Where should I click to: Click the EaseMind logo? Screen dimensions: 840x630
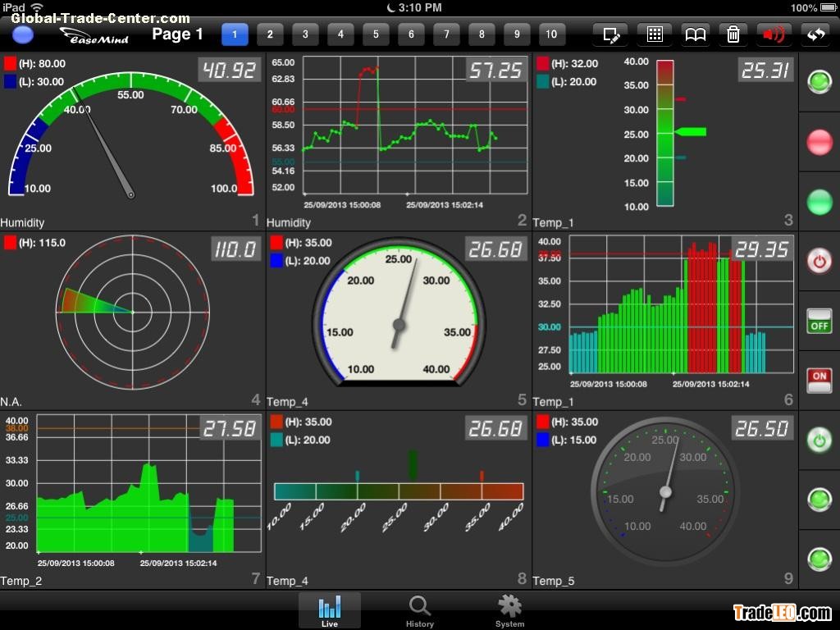coord(94,35)
